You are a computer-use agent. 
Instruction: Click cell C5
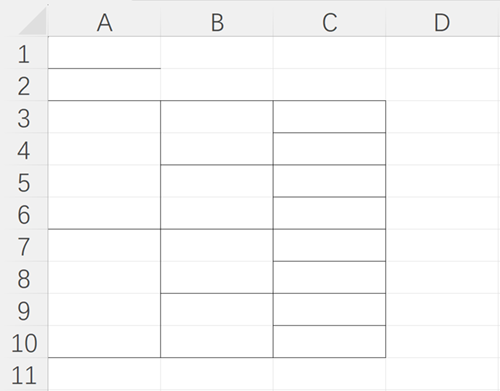pyautogui.click(x=329, y=181)
